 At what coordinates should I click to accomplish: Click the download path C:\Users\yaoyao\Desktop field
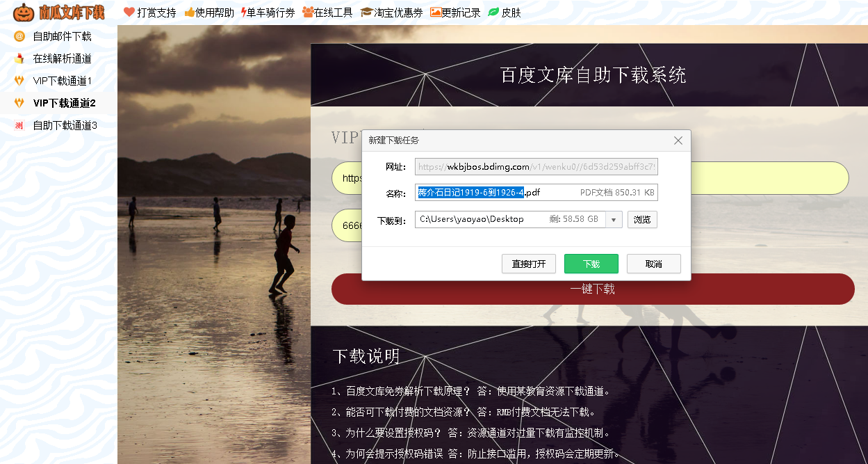click(511, 220)
